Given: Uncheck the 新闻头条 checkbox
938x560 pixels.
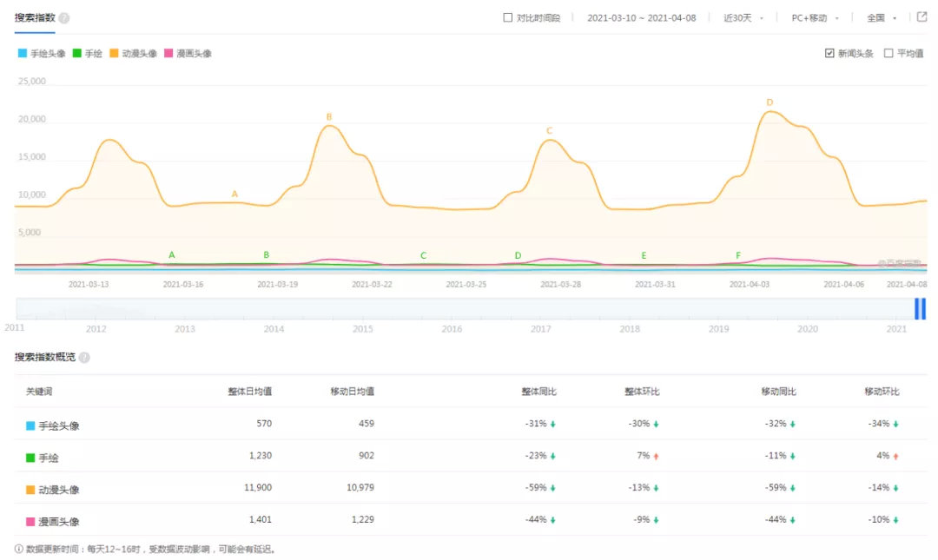Looking at the screenshot, I should point(829,54).
